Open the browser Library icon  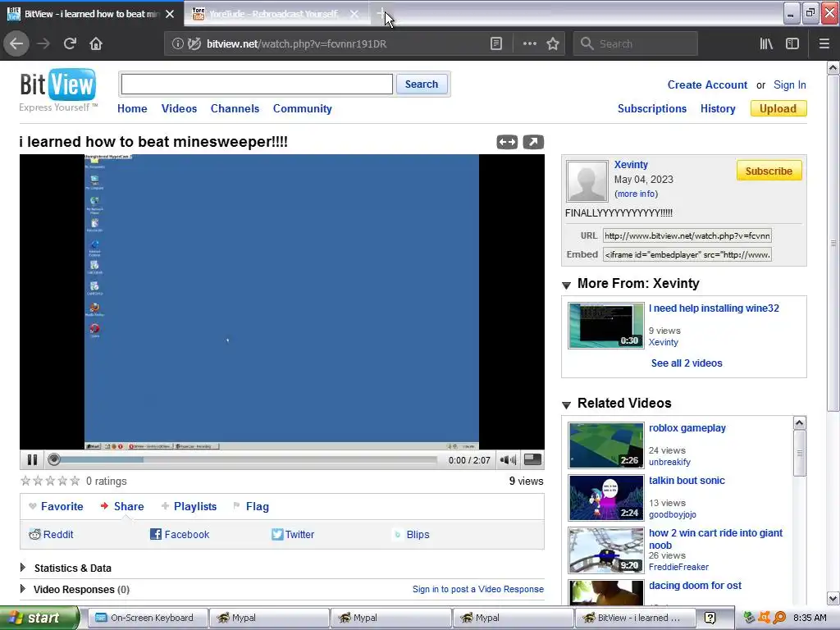coord(766,44)
